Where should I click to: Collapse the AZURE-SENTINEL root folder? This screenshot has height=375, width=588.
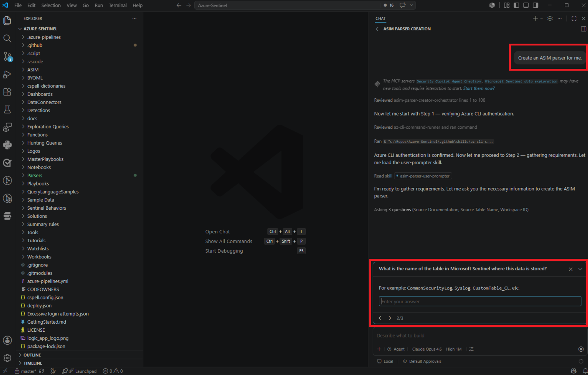pos(79,29)
